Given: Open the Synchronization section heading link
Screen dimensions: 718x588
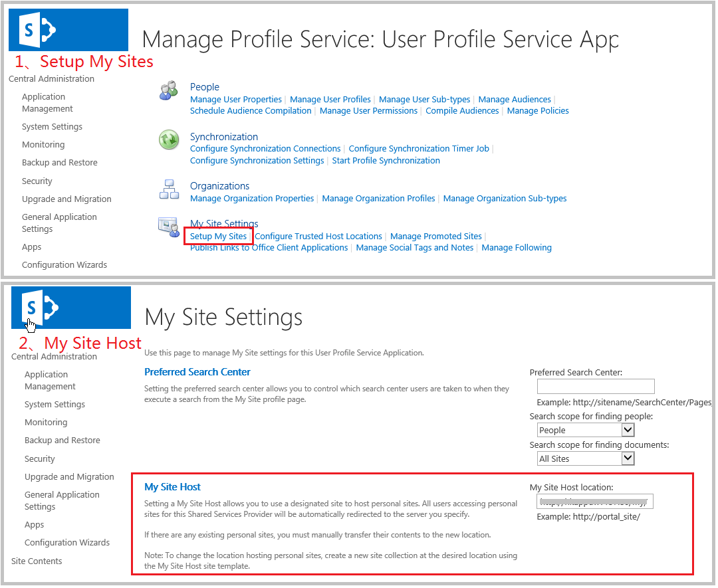Looking at the screenshot, I should (224, 137).
